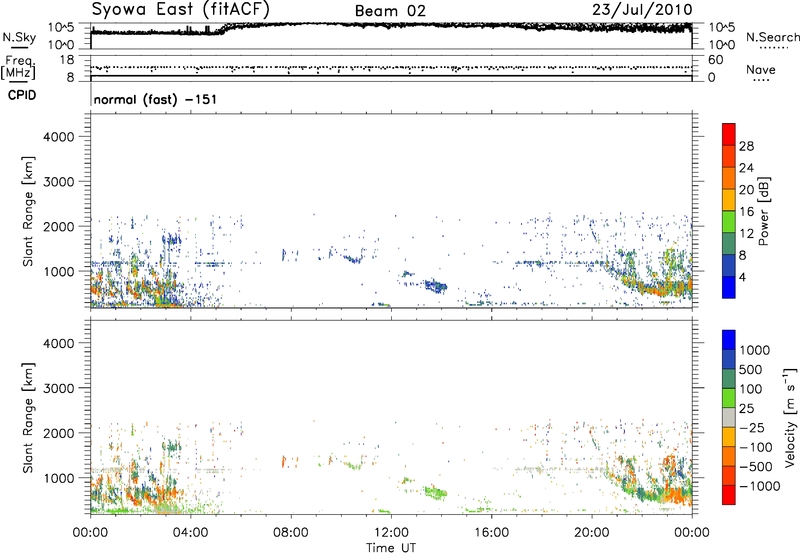Select the light green 12–16 dB power swatch

click(x=729, y=222)
